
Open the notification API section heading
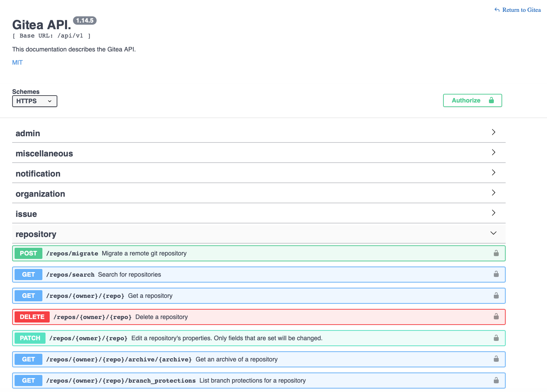[38, 174]
